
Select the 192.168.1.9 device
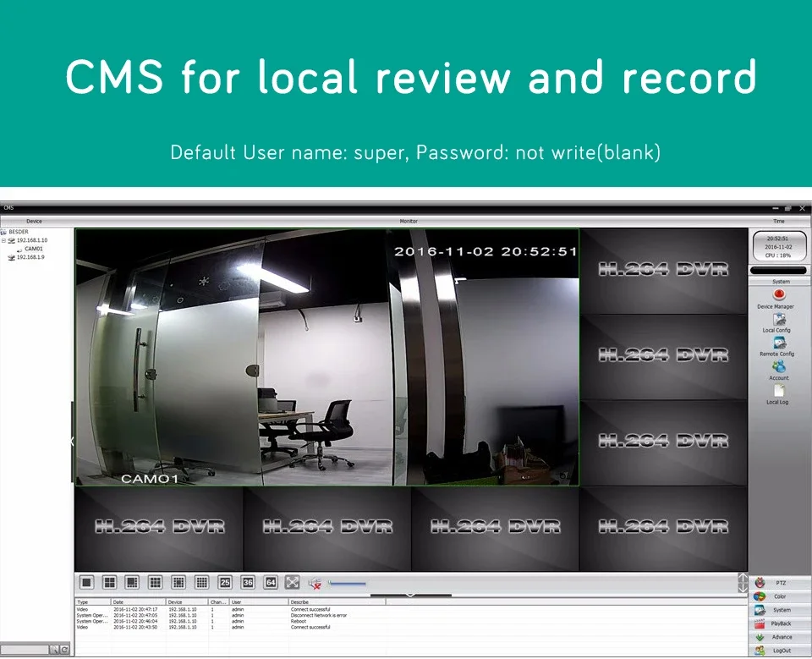[x=30, y=257]
